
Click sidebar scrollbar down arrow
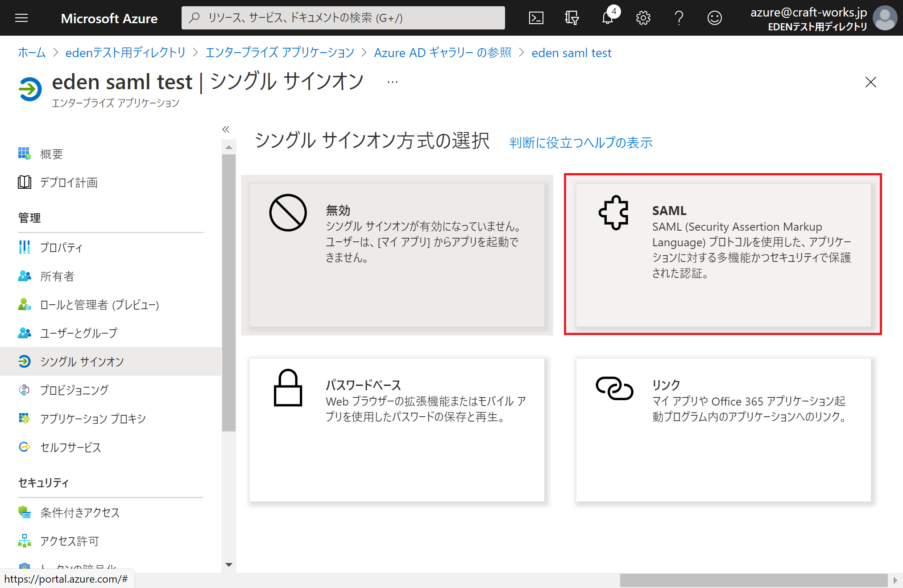point(229,565)
